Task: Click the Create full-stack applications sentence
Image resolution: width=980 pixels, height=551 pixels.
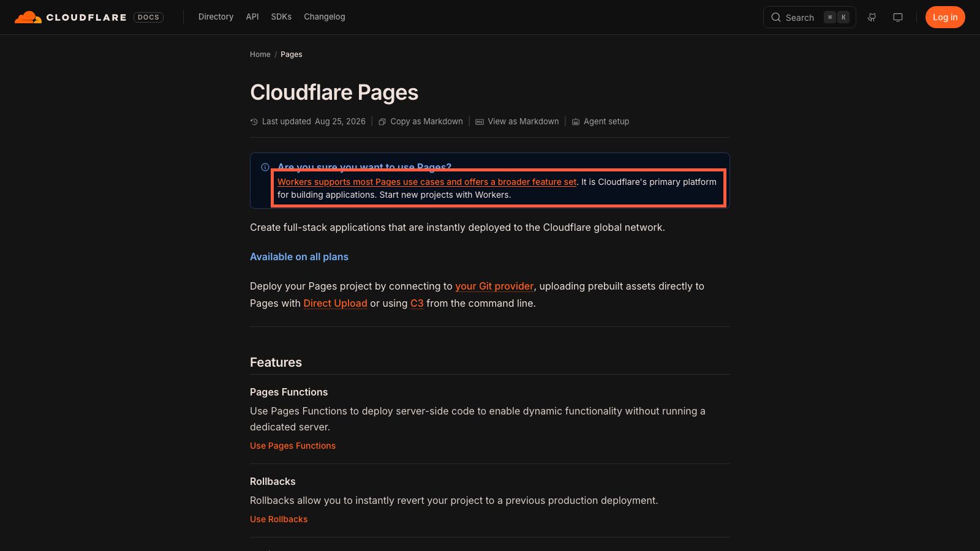Action: 458,227
